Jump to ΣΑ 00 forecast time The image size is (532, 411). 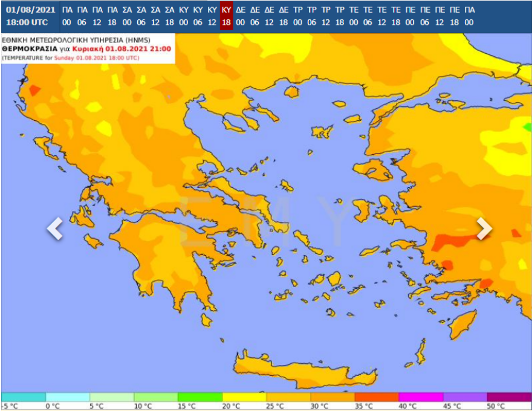point(127,16)
